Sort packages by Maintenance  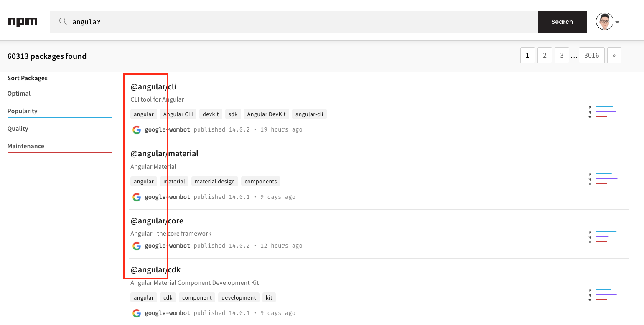coord(60,146)
